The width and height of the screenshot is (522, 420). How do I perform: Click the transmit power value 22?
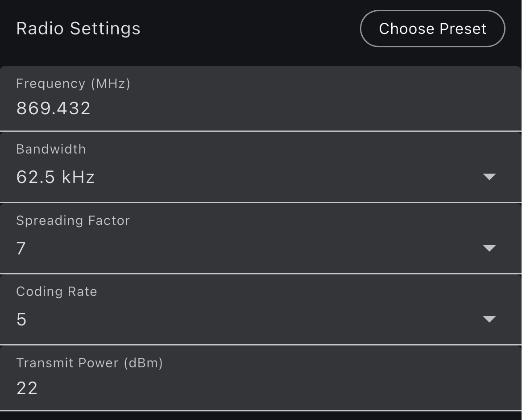pos(27,388)
